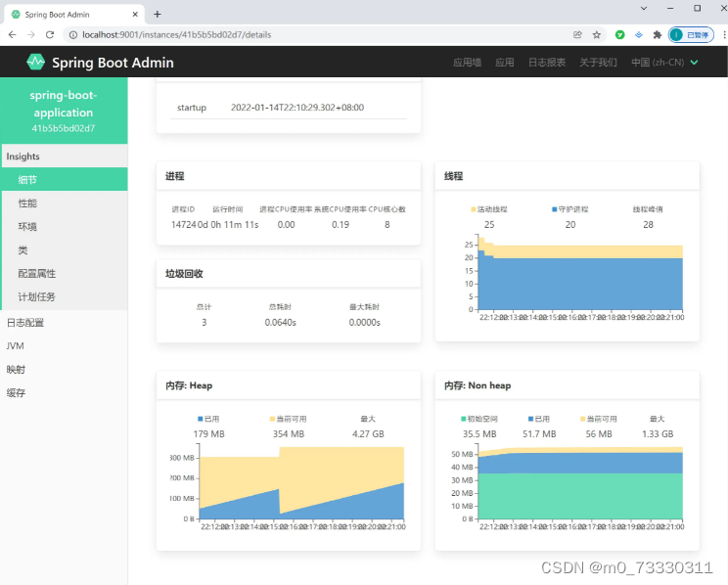
Task: Open 映射 in the sidebar
Action: pyautogui.click(x=64, y=369)
